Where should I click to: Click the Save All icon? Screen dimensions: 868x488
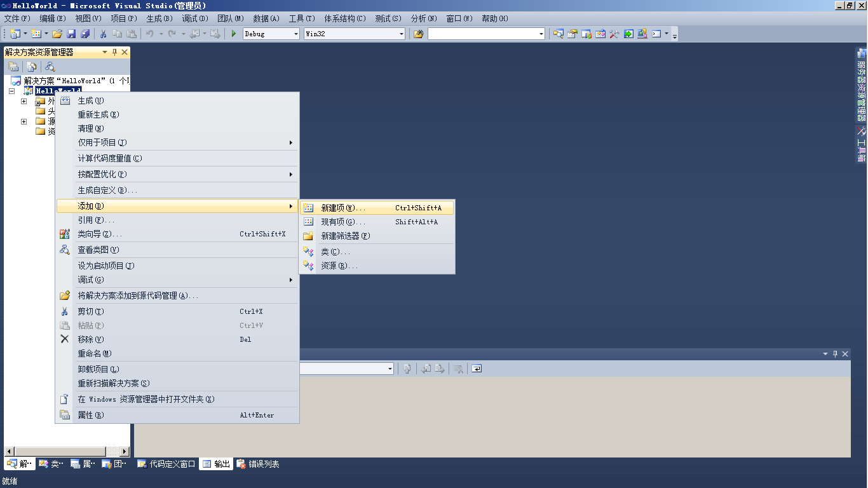(x=85, y=34)
